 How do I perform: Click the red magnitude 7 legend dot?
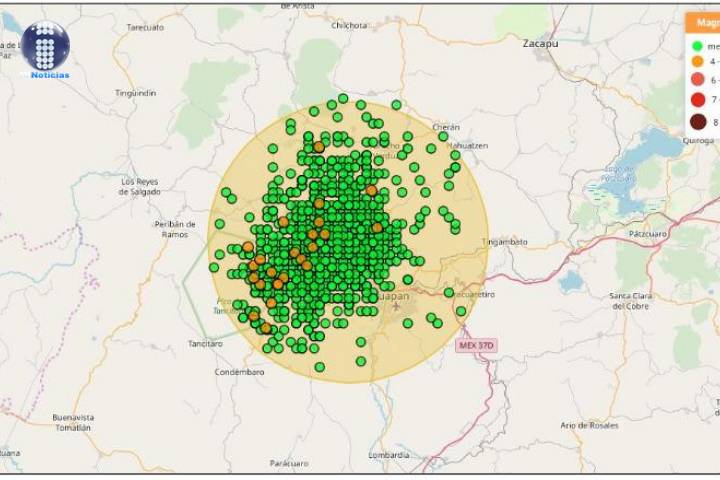pyautogui.click(x=696, y=100)
